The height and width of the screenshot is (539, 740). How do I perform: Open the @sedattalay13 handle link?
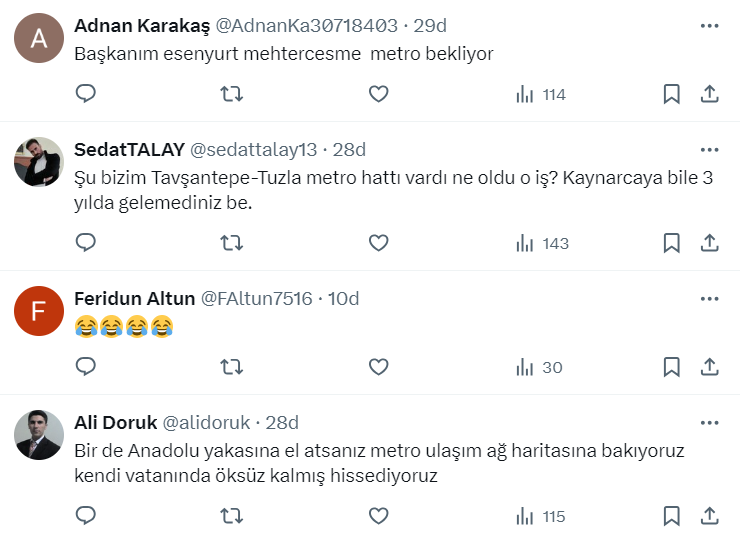tap(253, 150)
